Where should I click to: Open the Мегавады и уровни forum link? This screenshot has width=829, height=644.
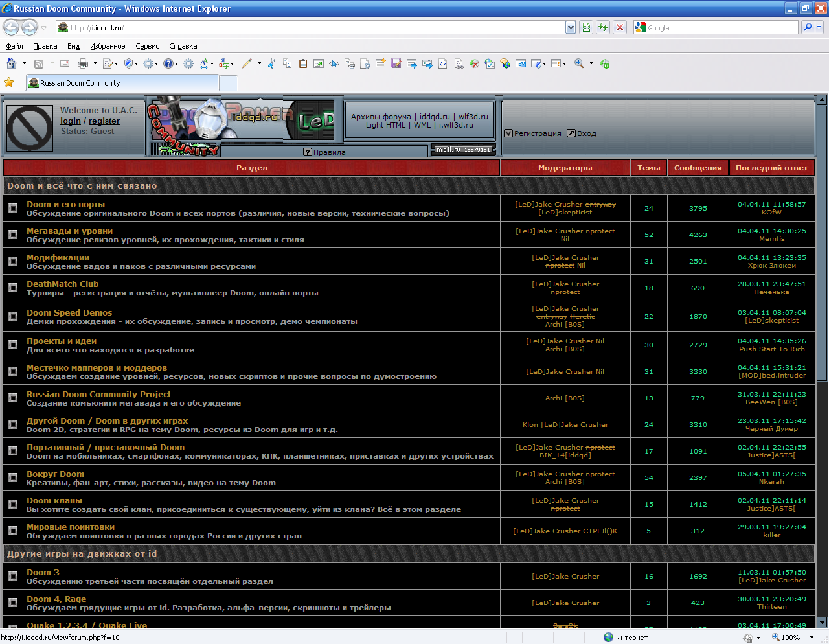point(69,231)
